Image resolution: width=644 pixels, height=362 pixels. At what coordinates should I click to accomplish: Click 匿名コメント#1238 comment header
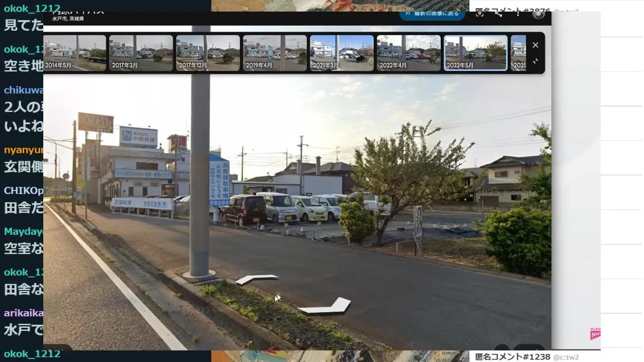click(512, 357)
